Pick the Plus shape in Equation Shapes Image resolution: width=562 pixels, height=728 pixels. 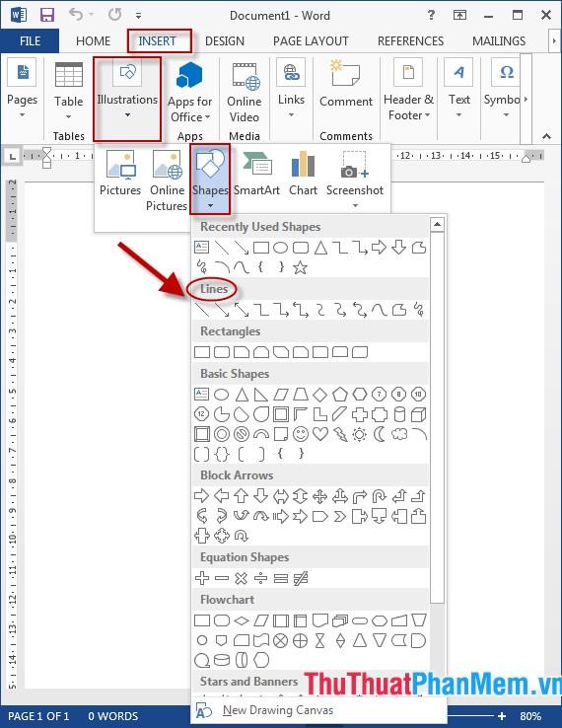[202, 578]
